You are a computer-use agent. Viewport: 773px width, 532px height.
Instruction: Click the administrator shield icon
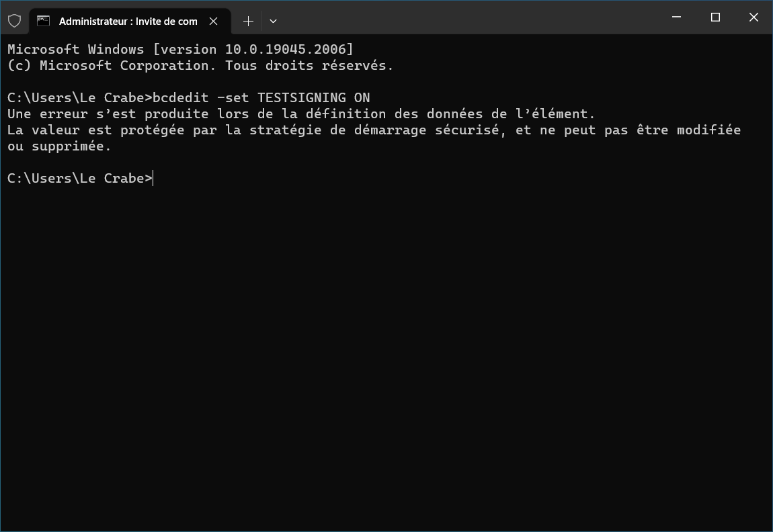15,21
